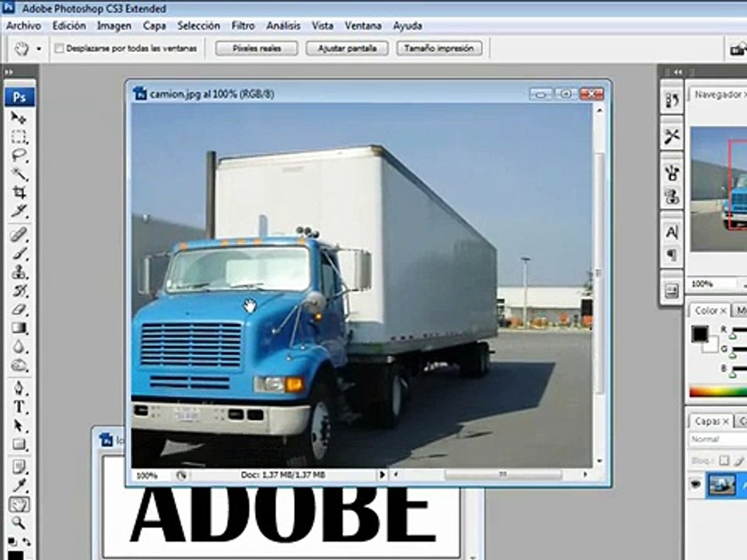Viewport: 747px width, 560px height.
Task: Select the Rectangular Marquee tool
Action: point(19,137)
